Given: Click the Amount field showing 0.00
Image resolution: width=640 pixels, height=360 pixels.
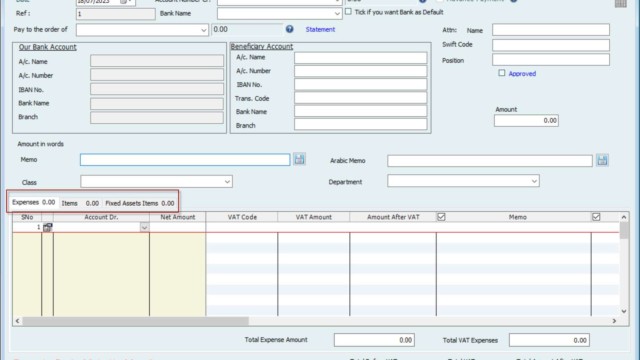Looking at the screenshot, I should tap(526, 120).
